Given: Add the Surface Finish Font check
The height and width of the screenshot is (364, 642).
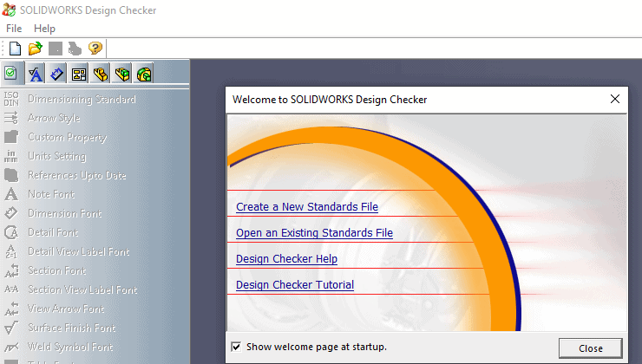Looking at the screenshot, I should (x=60, y=328).
